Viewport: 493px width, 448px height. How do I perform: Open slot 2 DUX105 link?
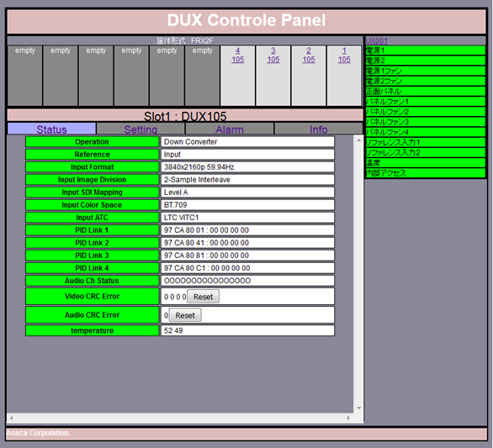click(x=309, y=55)
